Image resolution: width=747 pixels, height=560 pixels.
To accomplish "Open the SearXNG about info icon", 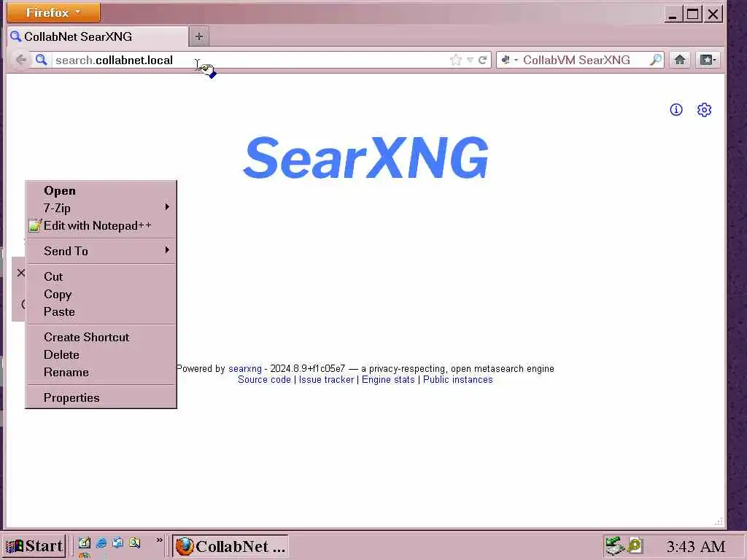I will pyautogui.click(x=676, y=109).
